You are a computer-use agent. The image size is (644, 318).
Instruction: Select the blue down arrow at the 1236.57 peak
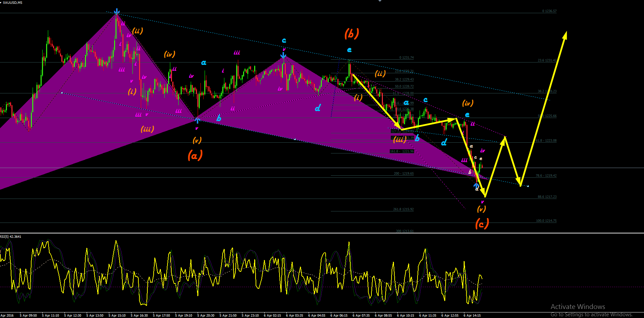click(x=117, y=11)
